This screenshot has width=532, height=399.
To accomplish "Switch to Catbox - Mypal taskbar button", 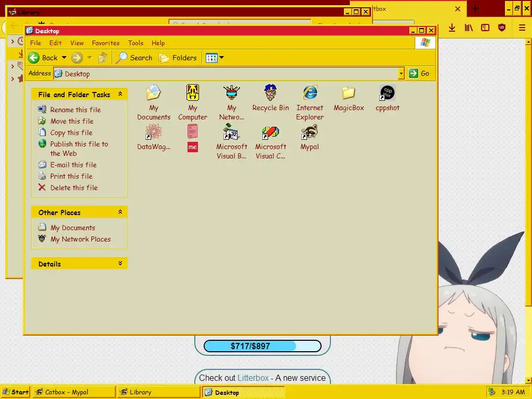I will coord(73,392).
